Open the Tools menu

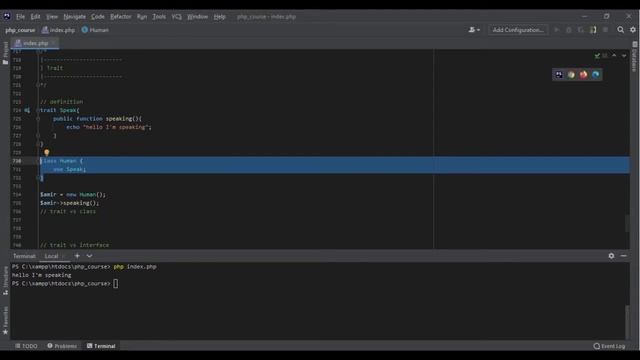(159, 17)
